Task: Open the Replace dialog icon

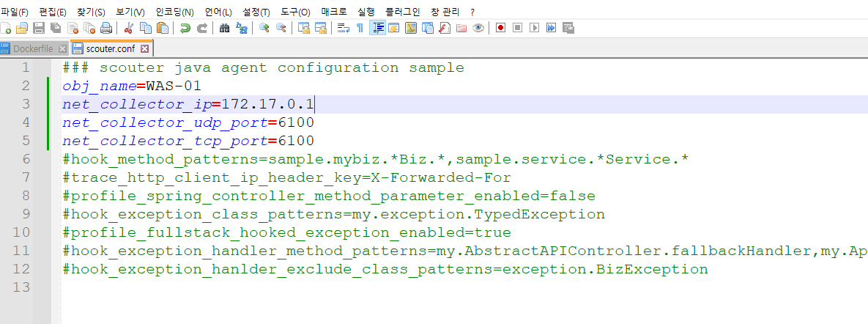Action: click(x=242, y=28)
